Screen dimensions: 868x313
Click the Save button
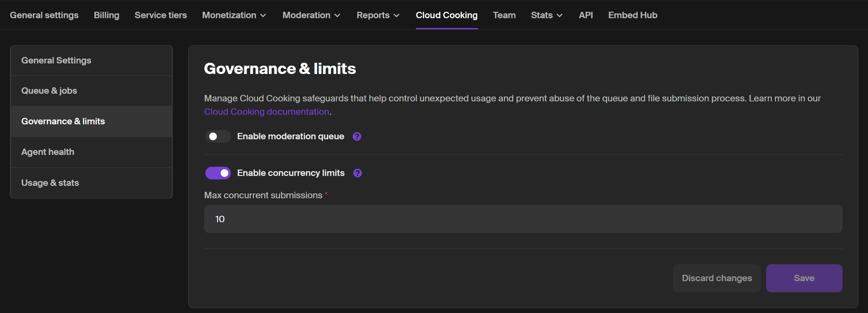click(804, 278)
